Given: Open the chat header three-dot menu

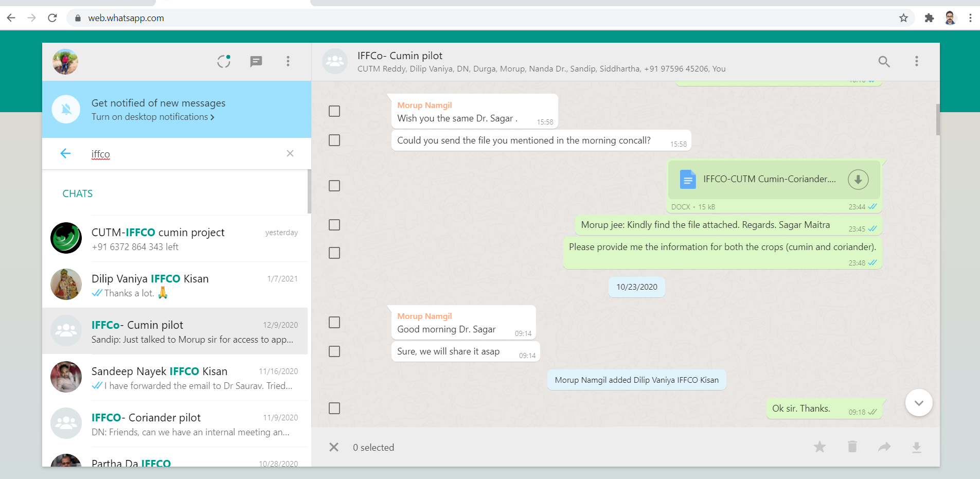Looking at the screenshot, I should click(x=916, y=61).
